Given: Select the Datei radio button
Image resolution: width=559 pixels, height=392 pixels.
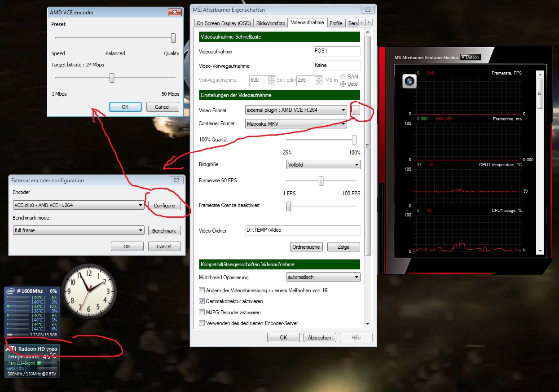Looking at the screenshot, I should [343, 84].
